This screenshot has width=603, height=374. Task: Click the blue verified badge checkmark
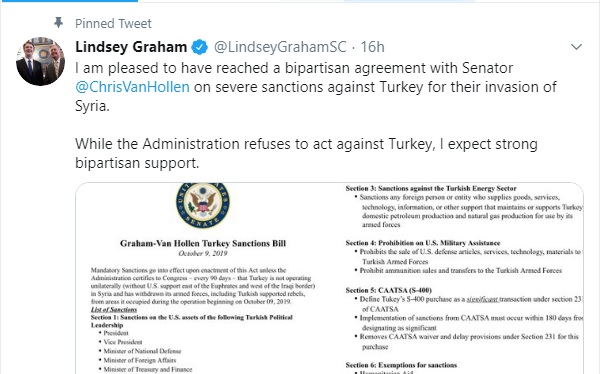pos(199,47)
